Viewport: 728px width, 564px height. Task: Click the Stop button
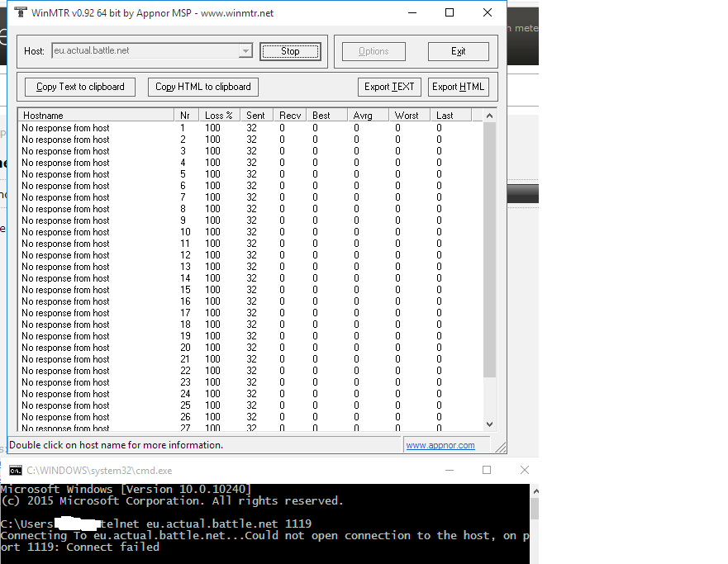[x=289, y=51]
